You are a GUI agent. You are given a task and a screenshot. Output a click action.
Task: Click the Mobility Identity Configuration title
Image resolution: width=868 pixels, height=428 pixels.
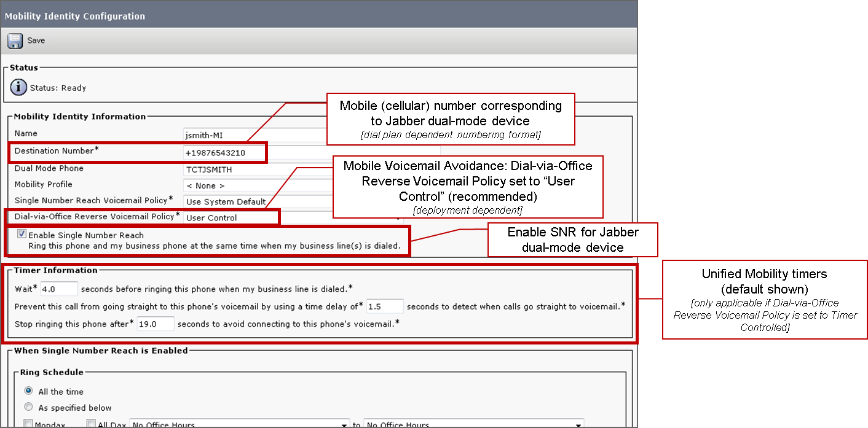(75, 16)
